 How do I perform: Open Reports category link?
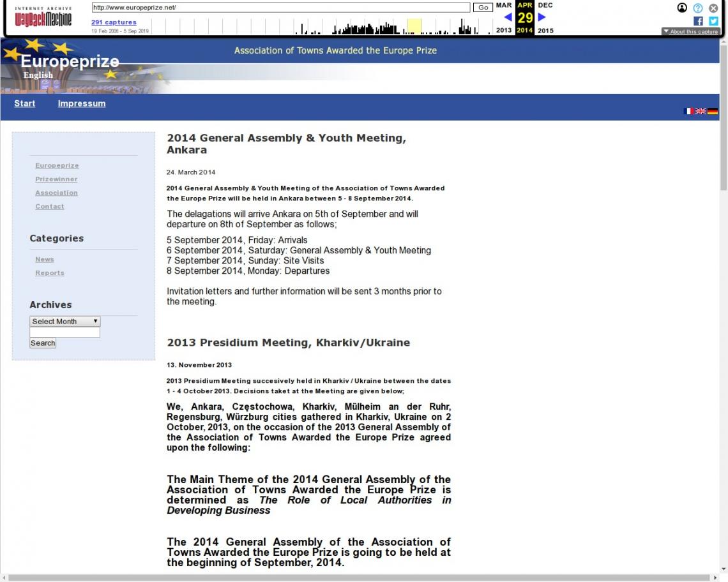[x=50, y=273]
